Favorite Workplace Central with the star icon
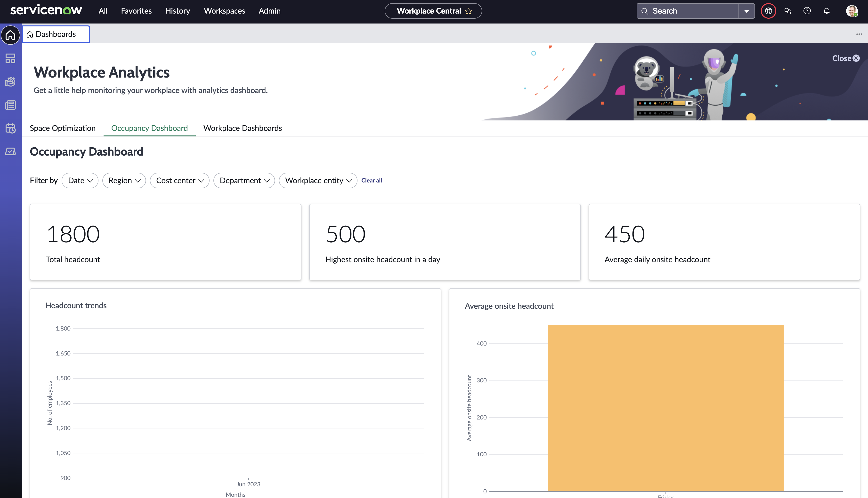 [469, 11]
